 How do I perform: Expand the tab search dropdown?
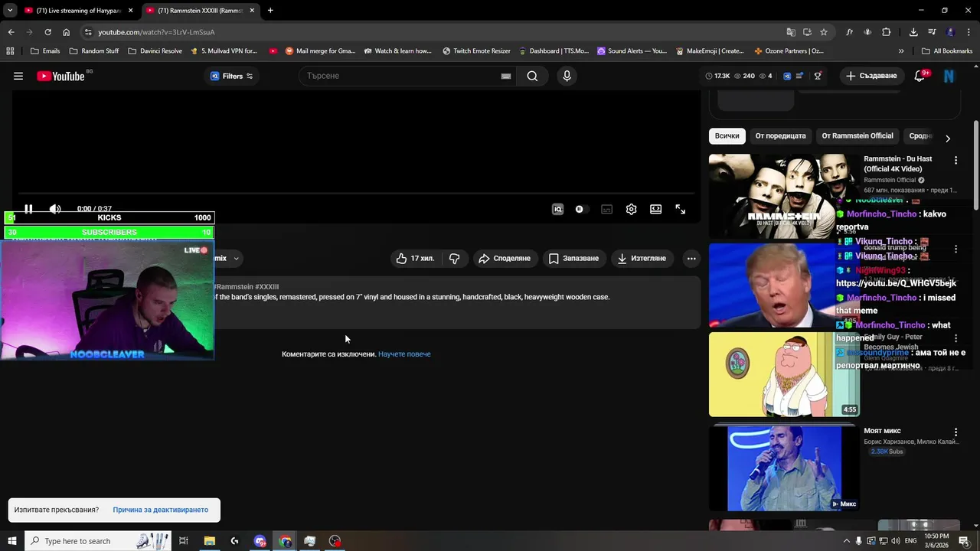(x=10, y=11)
